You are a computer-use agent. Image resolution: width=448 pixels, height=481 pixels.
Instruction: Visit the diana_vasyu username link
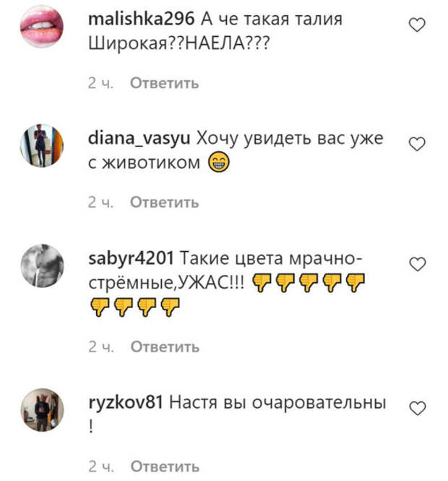pyautogui.click(x=139, y=139)
